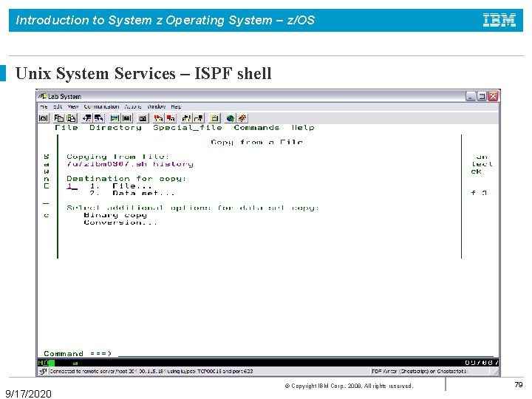Click the yellow clipboard viewer icon
Viewport: 532px width, 399px height.
coord(214,118)
